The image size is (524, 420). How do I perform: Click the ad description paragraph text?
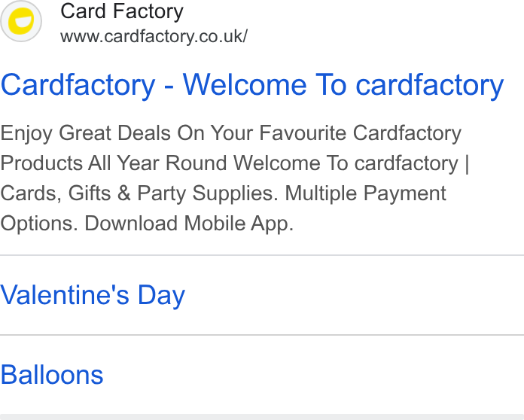(x=235, y=178)
